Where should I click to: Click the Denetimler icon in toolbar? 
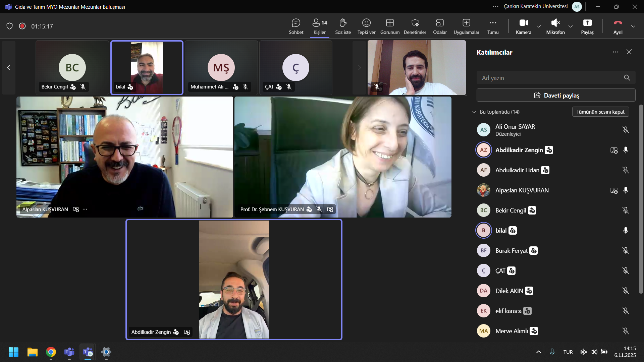point(415,23)
